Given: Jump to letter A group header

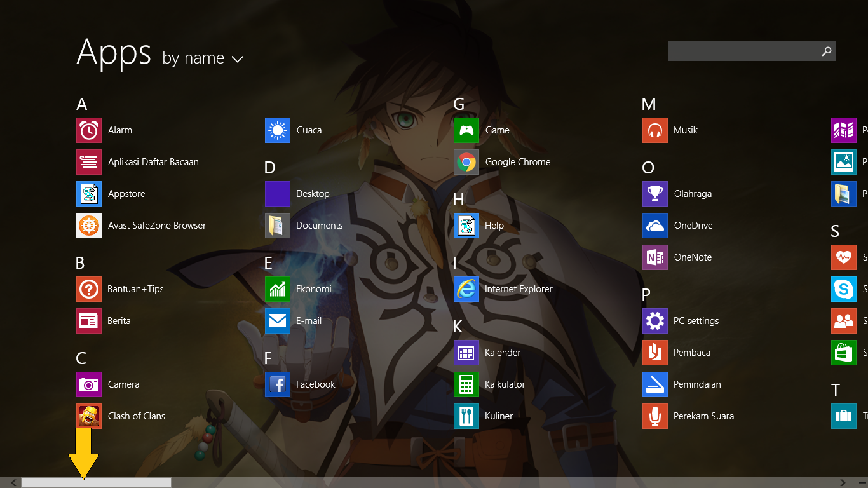Looking at the screenshot, I should [x=81, y=104].
